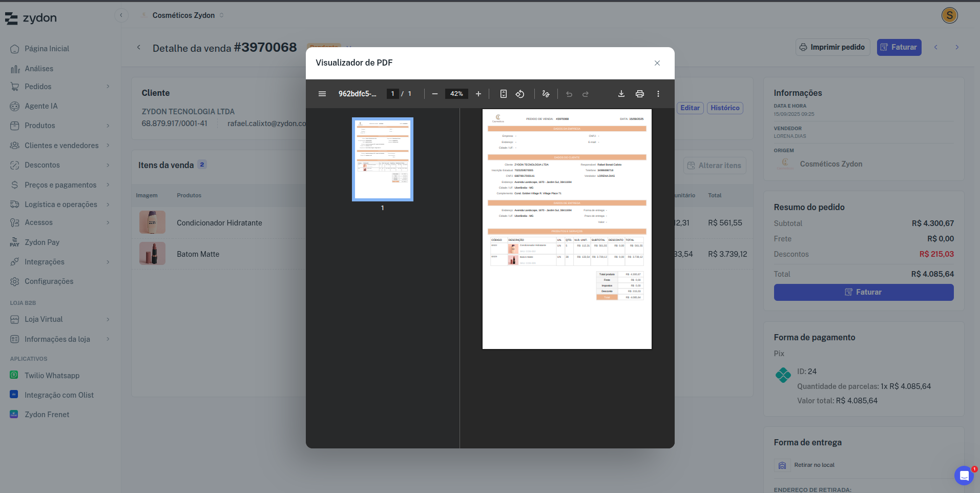980x493 pixels.
Task: Print the PDF using printer icon
Action: click(640, 94)
